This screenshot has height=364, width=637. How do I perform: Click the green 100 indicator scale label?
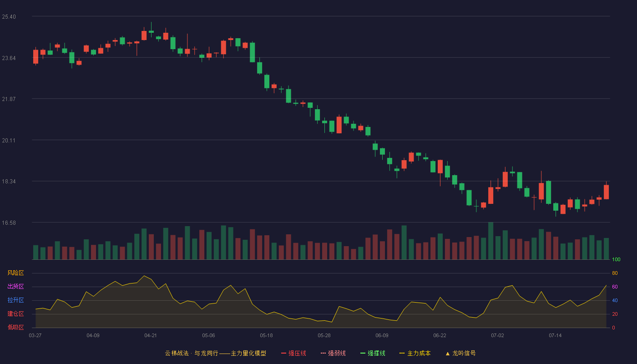click(x=616, y=260)
